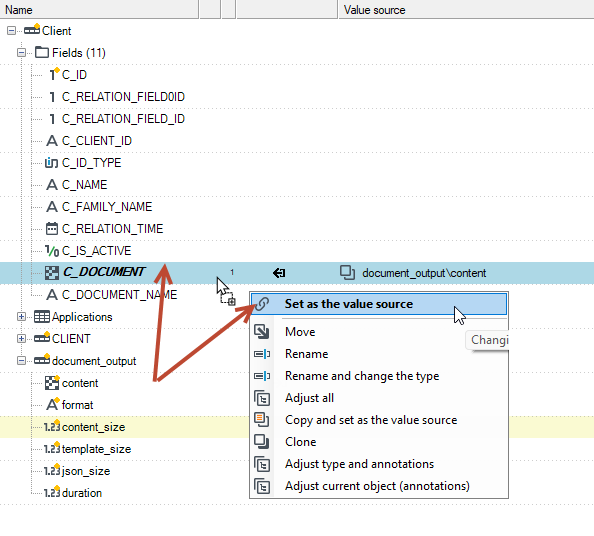
Task: Click the numeric icon of template_size
Action: [x=52, y=448]
